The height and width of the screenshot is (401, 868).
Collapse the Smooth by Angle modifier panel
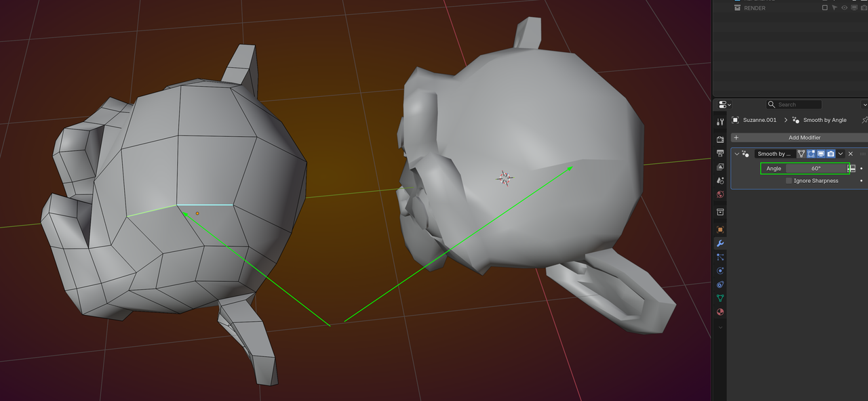click(x=736, y=154)
